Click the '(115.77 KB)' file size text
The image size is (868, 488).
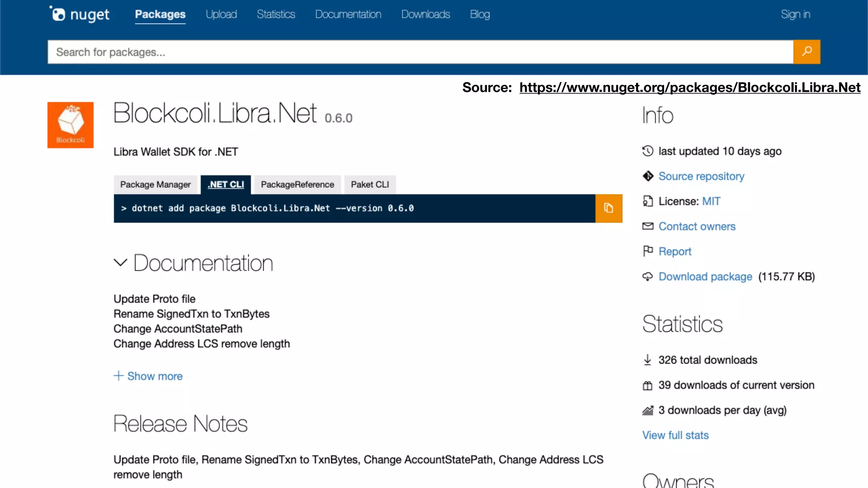[x=786, y=277]
